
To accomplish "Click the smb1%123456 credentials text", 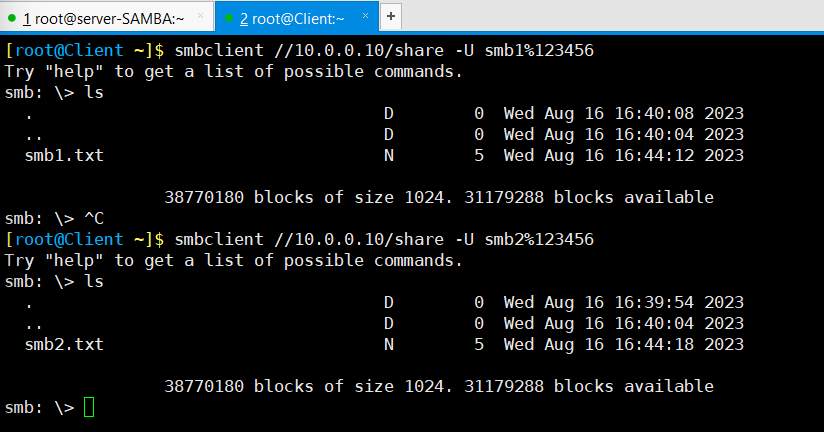I will (539, 50).
